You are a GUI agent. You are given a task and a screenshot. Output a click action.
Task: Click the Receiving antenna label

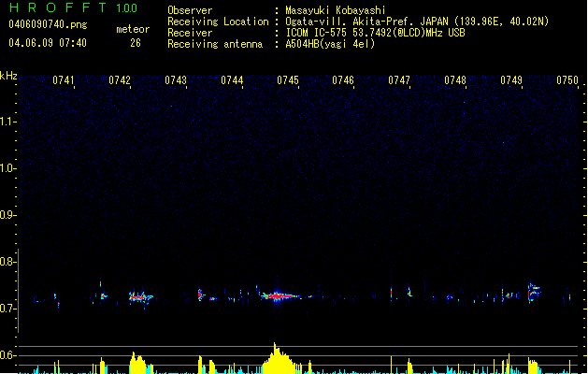(215, 44)
